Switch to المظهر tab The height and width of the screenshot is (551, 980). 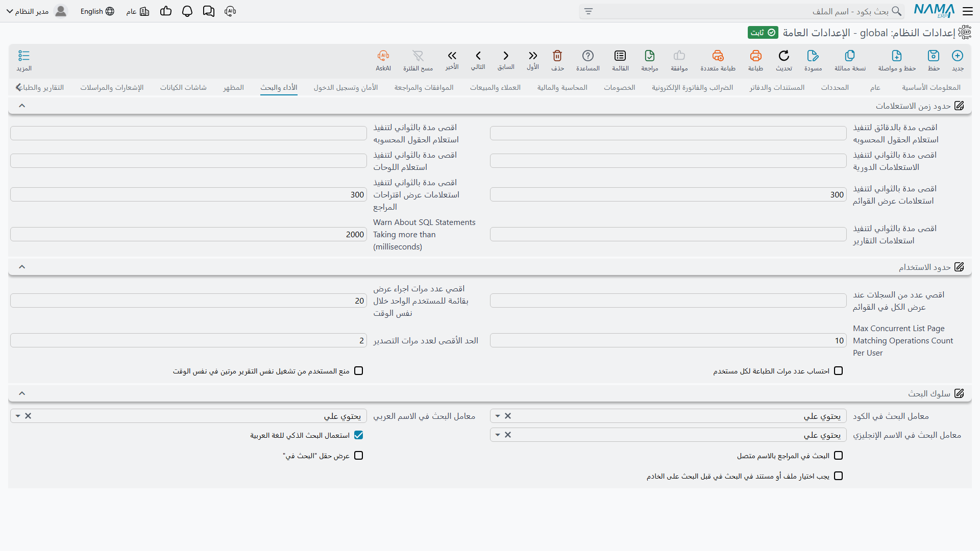click(x=233, y=87)
